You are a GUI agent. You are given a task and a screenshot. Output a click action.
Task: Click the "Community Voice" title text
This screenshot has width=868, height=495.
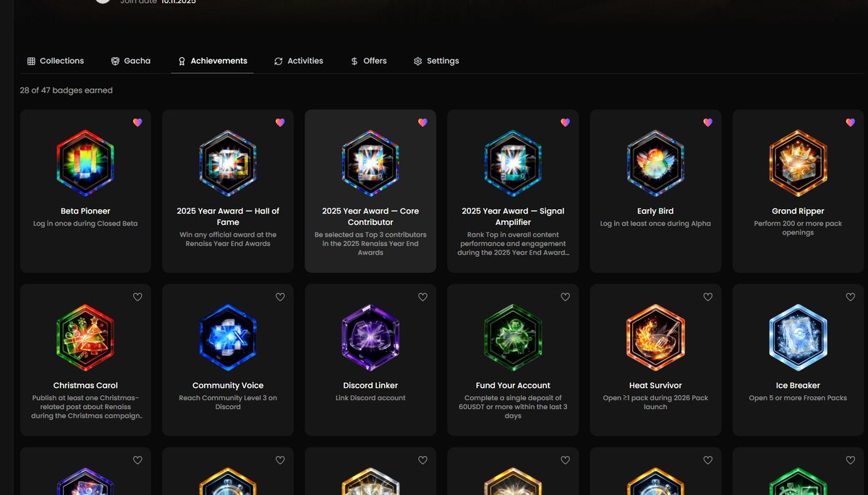coord(228,386)
